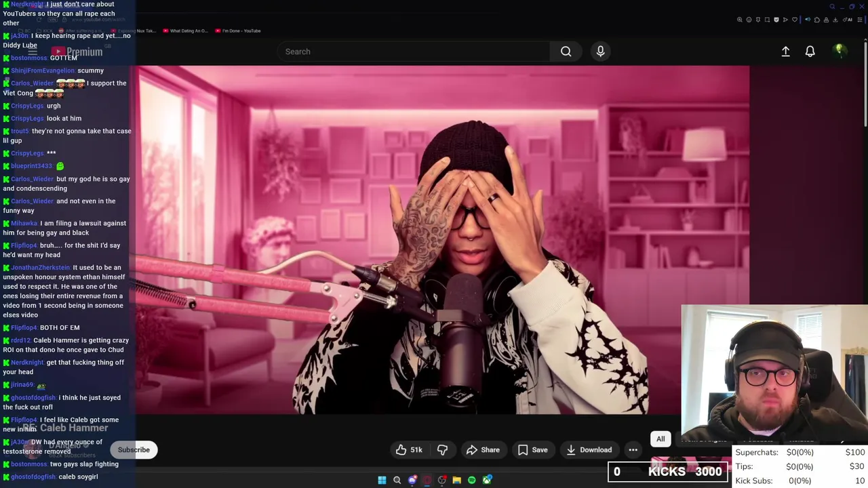Click the blue speaker tab audio icon
This screenshot has height=488, width=868.
808,20
